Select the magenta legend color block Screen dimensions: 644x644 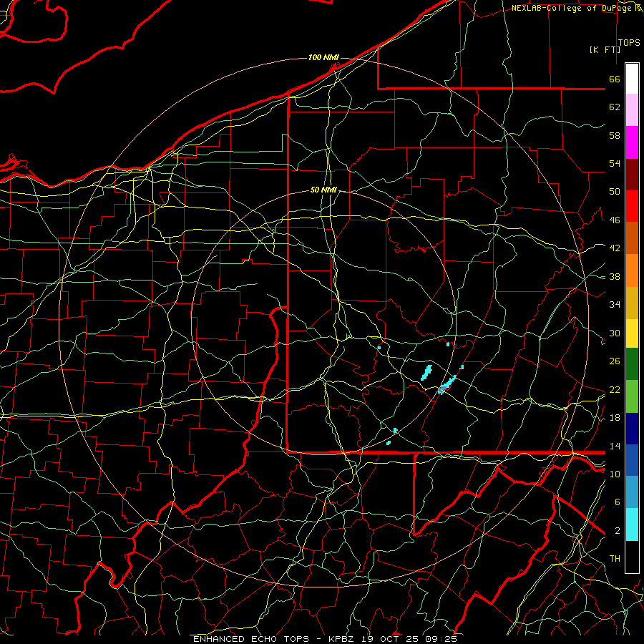(x=632, y=142)
